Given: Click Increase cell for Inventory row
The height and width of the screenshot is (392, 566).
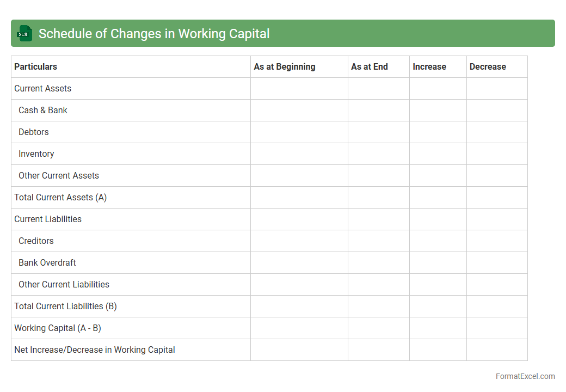Looking at the screenshot, I should (x=438, y=154).
